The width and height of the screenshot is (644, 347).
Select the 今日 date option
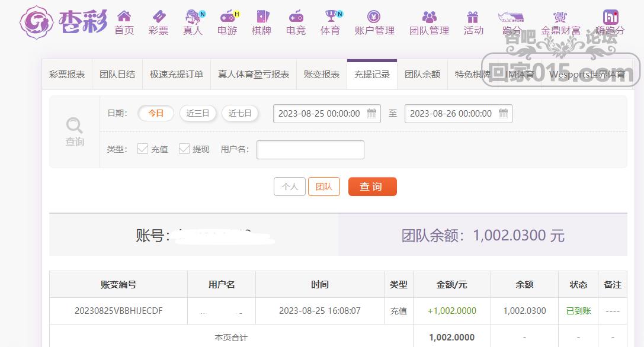(156, 113)
